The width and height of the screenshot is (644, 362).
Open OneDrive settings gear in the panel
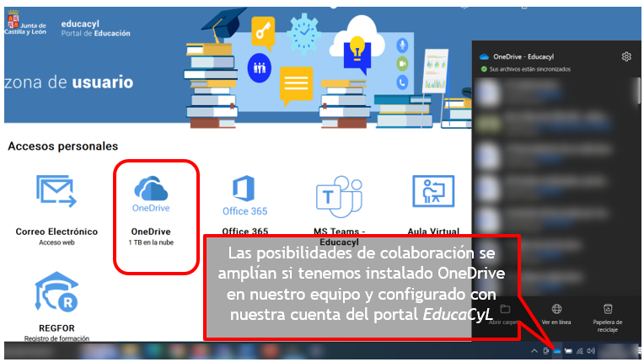[x=626, y=56]
